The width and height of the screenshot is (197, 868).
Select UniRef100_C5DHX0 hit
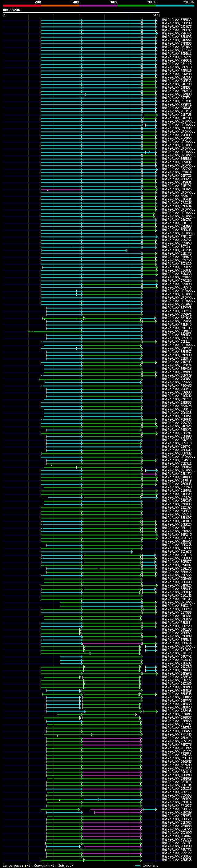177,467
